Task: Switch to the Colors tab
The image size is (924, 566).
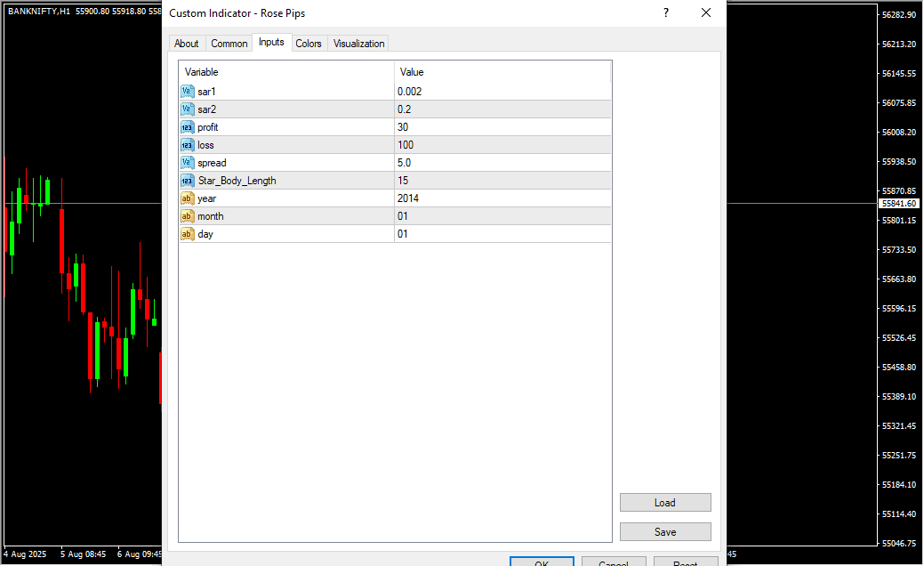Action: [309, 44]
